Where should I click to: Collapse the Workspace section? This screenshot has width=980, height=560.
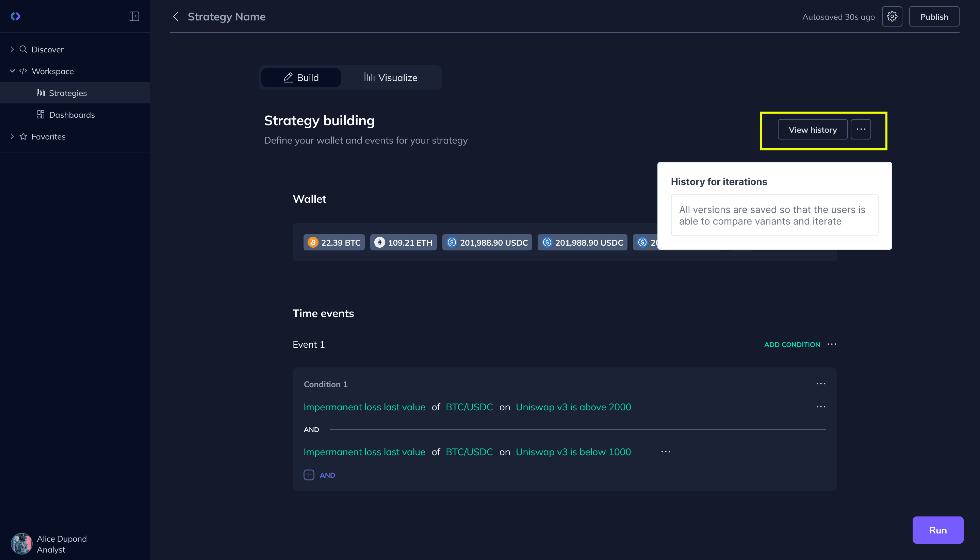point(12,71)
